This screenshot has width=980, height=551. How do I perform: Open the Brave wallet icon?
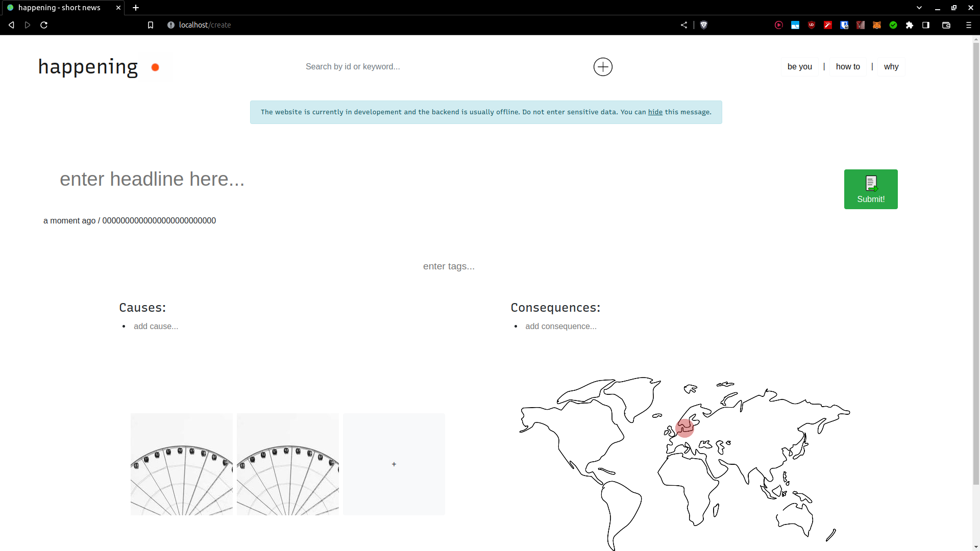pos(946,25)
